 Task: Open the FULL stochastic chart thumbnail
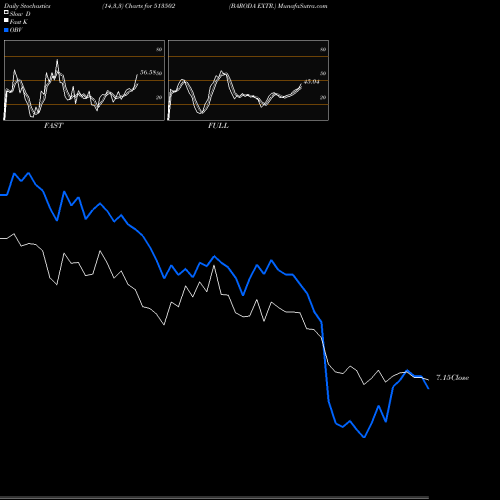pyautogui.click(x=248, y=80)
